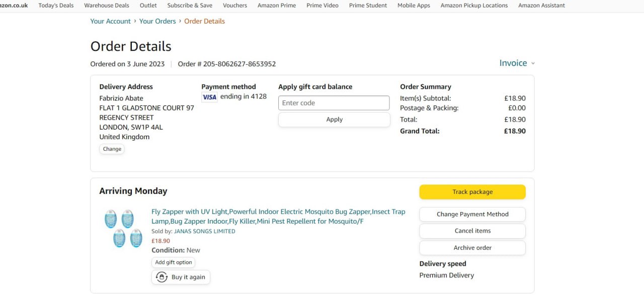Click the Visa card logo icon
This screenshot has width=644, height=303.
[x=209, y=97]
